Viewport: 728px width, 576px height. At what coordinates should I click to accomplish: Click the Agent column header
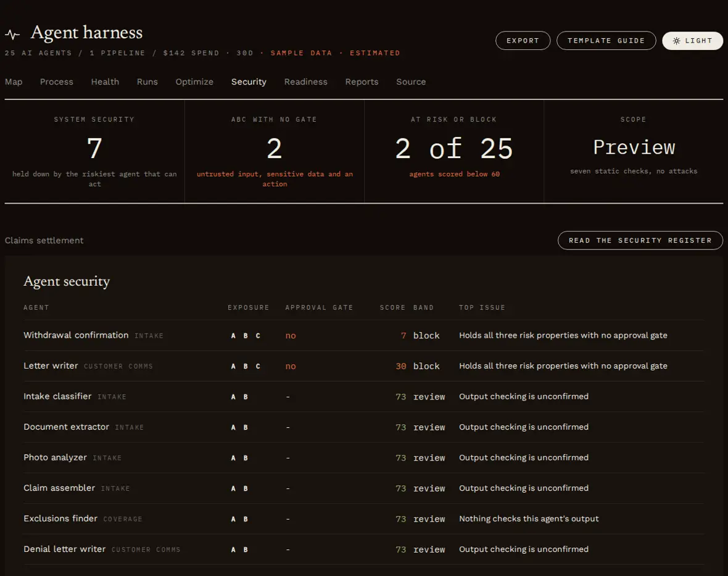[x=36, y=307]
